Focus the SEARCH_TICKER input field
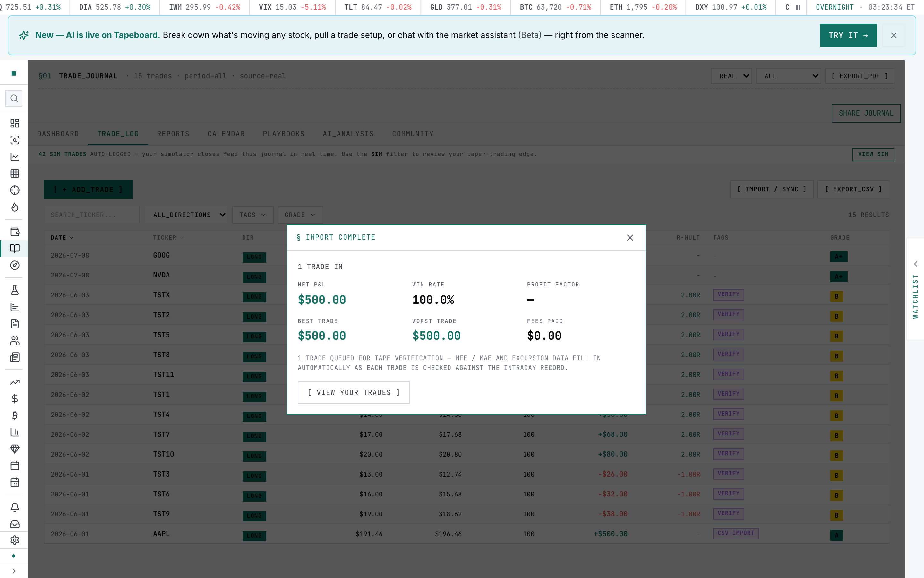Viewport: 924px width, 578px height. pyautogui.click(x=92, y=215)
